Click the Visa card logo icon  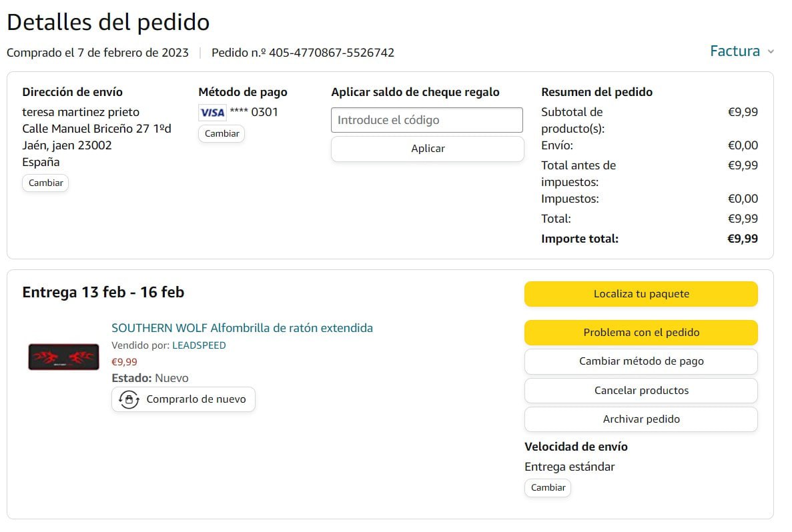(212, 112)
